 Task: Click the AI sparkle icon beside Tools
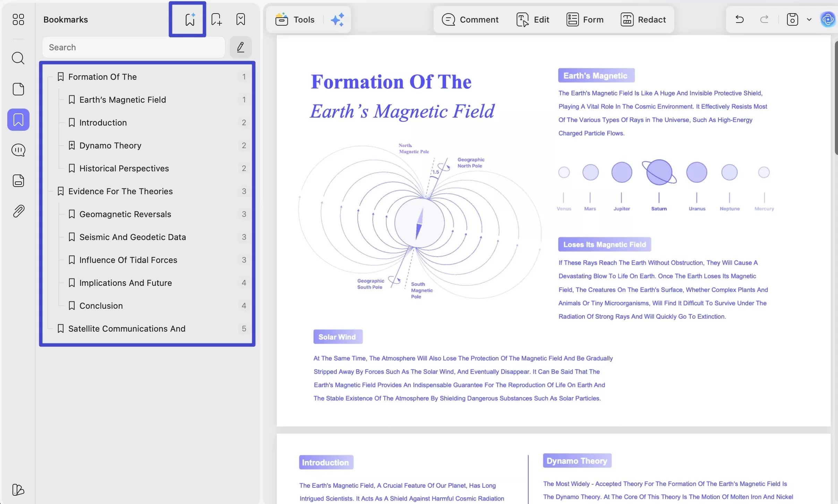pos(337,19)
